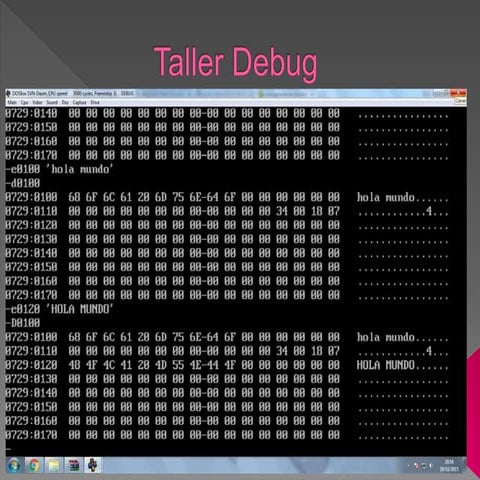Open the Dos menu
Image resolution: width=480 pixels, height=480 pixels.
[65, 102]
